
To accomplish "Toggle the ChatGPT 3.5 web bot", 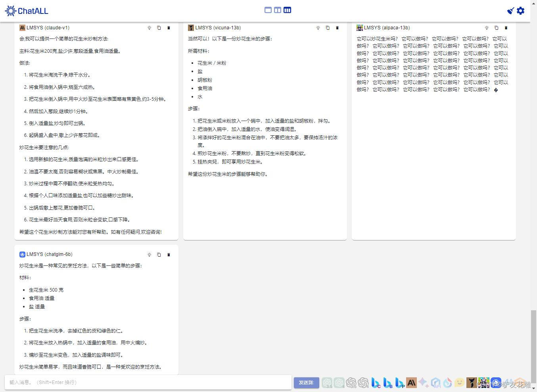I will pyautogui.click(x=327, y=382).
